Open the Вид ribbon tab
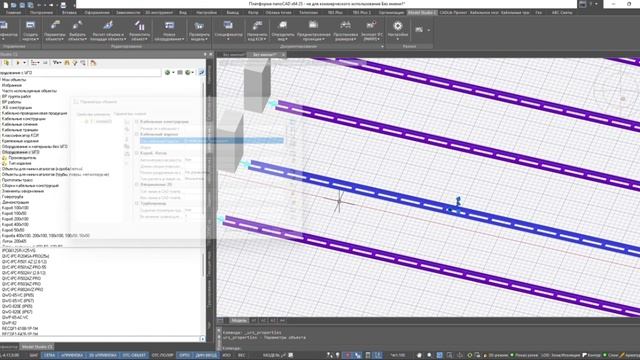Viewport: 640px width, 360px height. click(183, 13)
